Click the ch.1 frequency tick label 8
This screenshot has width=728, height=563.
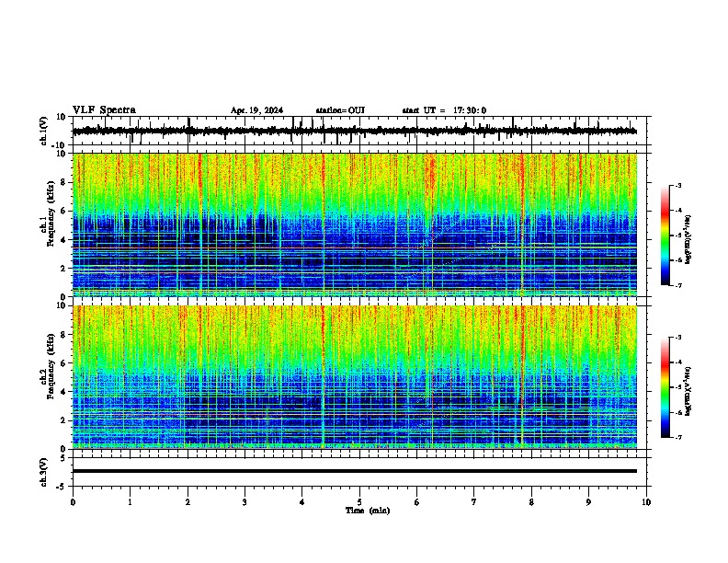click(63, 182)
